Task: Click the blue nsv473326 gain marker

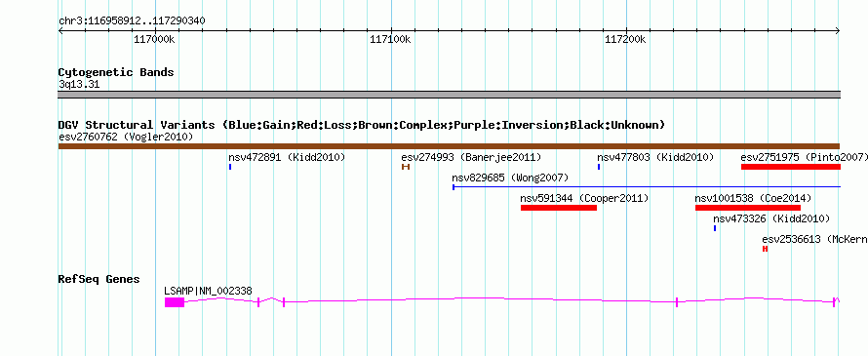Action: click(x=715, y=228)
